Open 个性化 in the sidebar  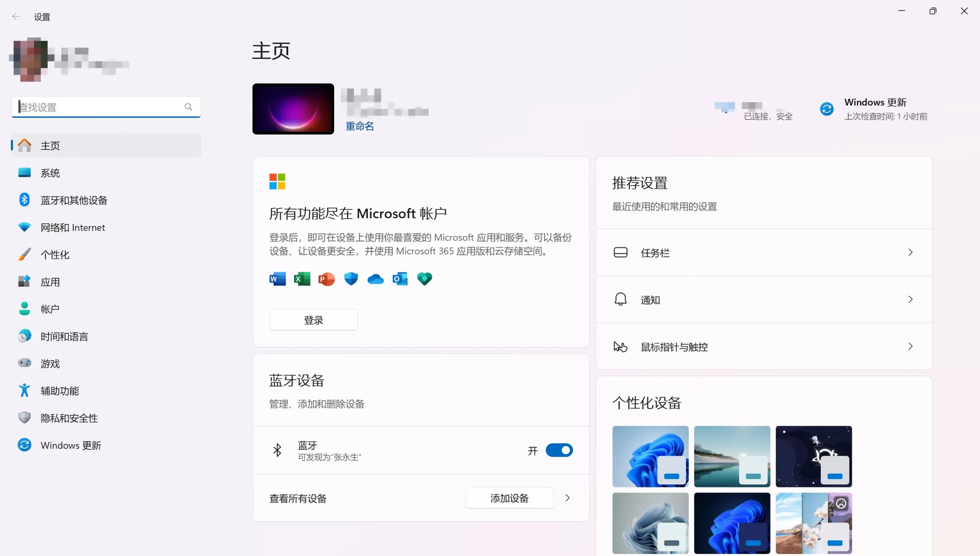point(55,255)
